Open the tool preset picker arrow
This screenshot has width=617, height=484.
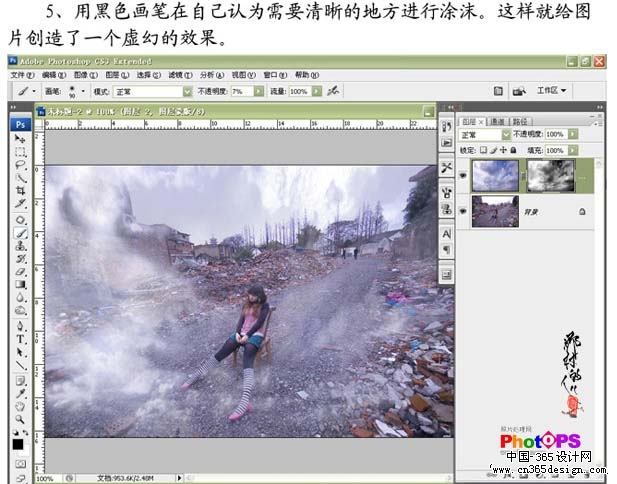click(34, 91)
